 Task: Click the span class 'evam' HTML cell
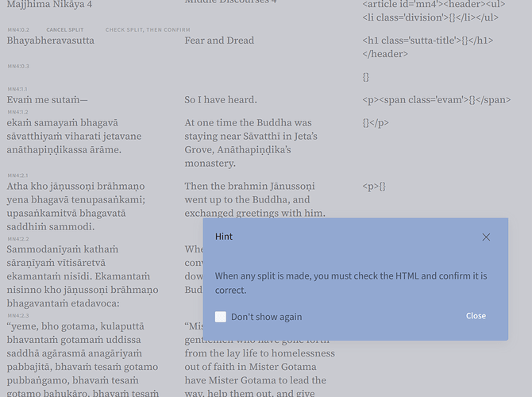click(x=436, y=100)
